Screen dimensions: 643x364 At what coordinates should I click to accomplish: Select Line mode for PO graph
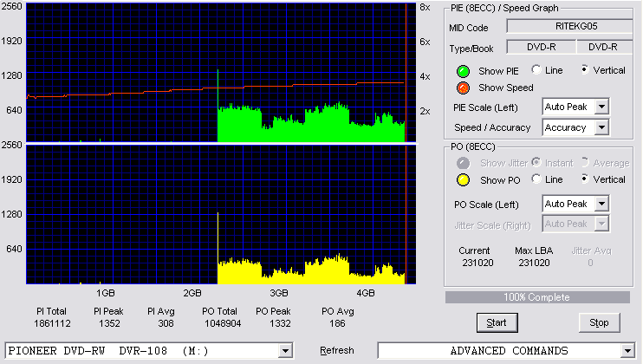pos(536,179)
